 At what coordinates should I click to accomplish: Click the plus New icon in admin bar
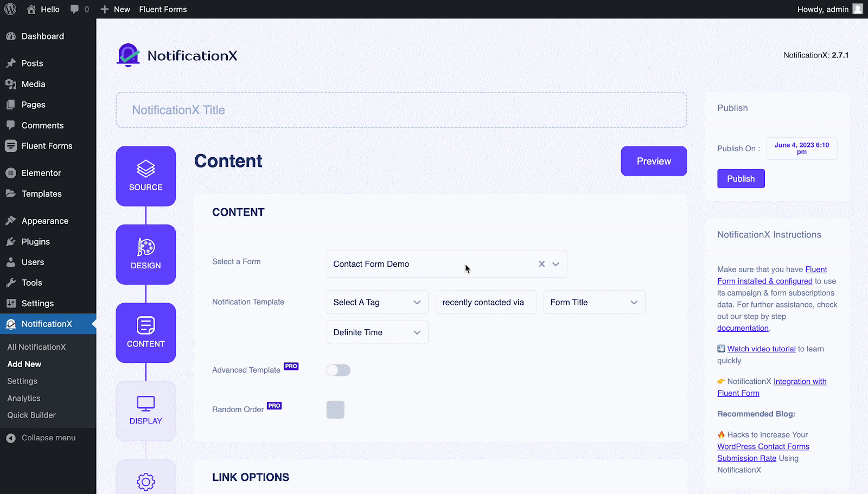pos(105,9)
